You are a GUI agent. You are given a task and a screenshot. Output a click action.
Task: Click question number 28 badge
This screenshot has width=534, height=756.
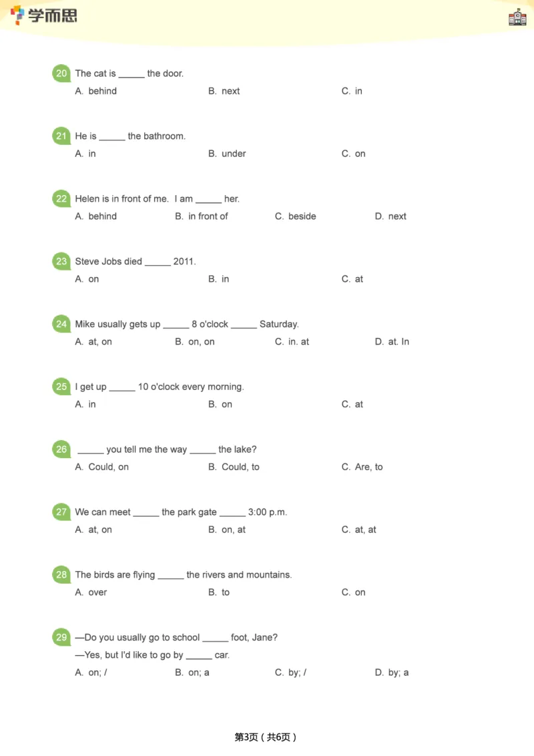click(x=61, y=574)
